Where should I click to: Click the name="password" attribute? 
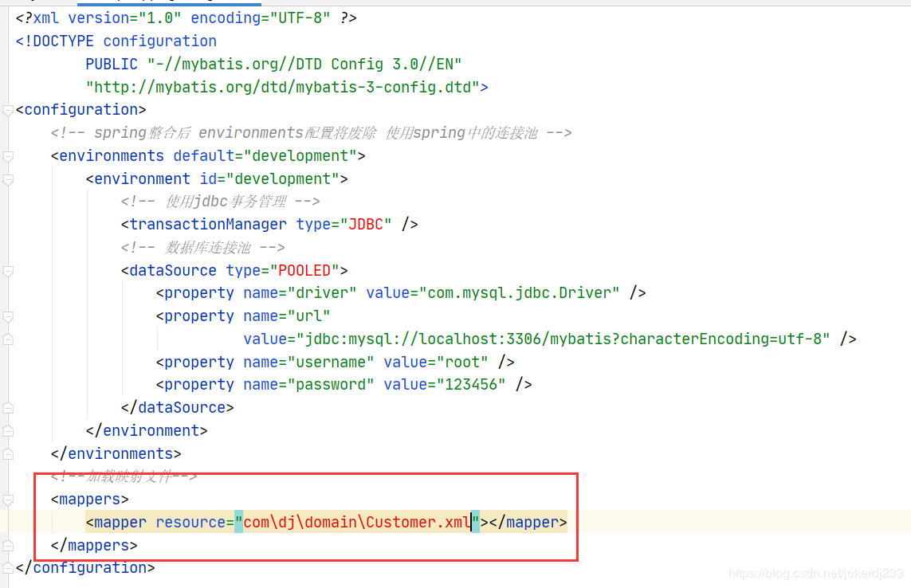pos(308,385)
